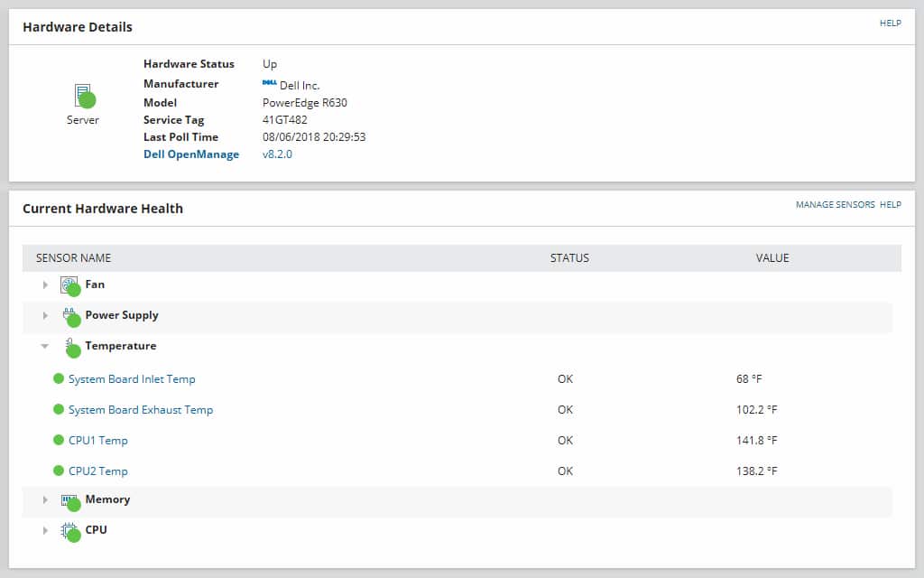Click green status indicator for System Board Exhaust Temp
This screenshot has height=578, width=924.
[59, 409]
